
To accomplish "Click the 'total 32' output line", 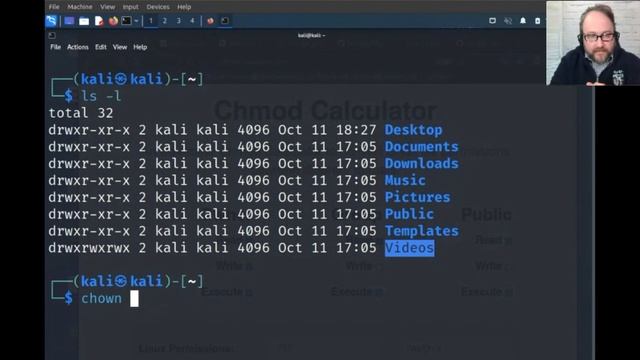I will pos(81,113).
